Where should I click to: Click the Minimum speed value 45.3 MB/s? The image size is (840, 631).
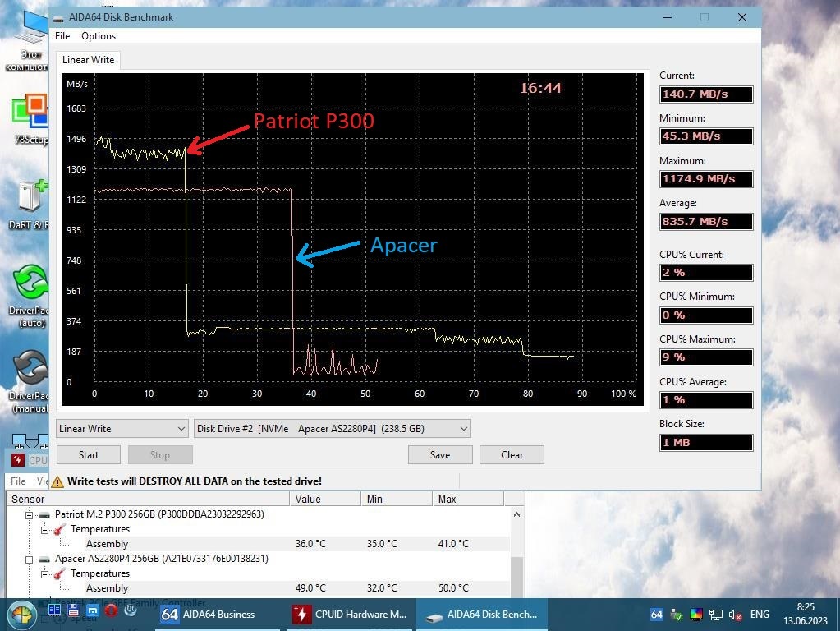pos(706,136)
